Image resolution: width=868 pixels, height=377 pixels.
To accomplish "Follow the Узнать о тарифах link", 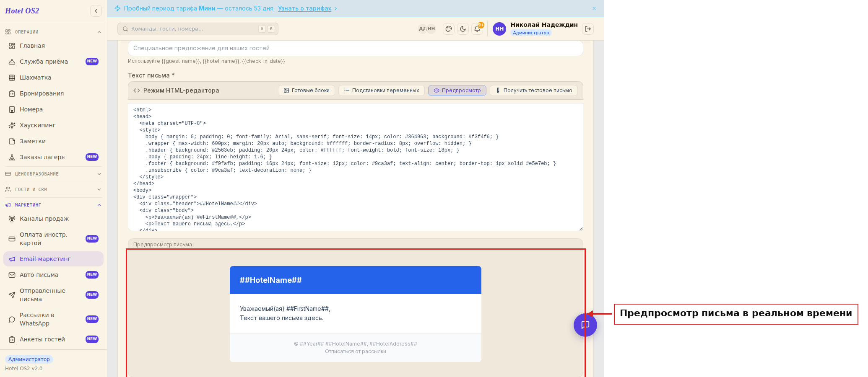I will (304, 8).
